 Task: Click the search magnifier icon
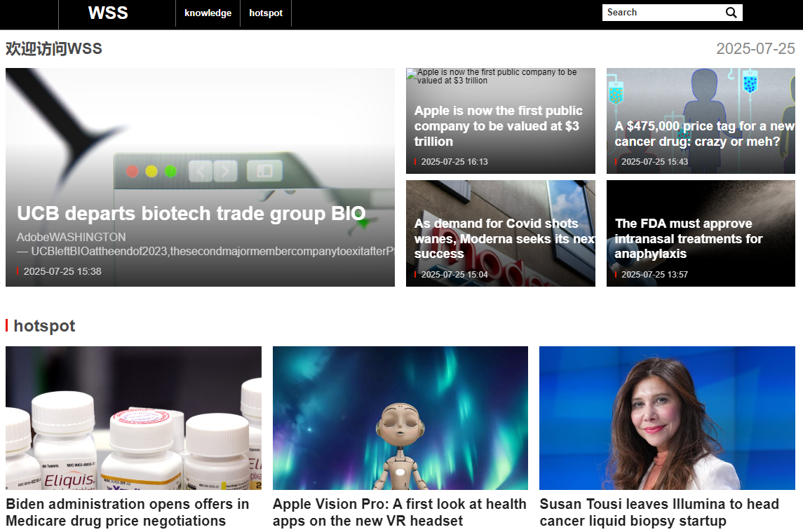click(731, 13)
